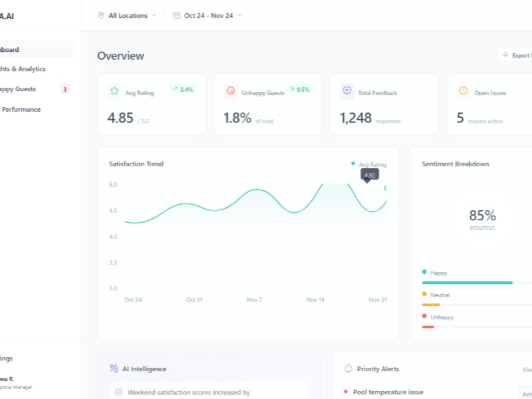
Task: Toggle the Avg Rating chart legend
Action: [369, 164]
